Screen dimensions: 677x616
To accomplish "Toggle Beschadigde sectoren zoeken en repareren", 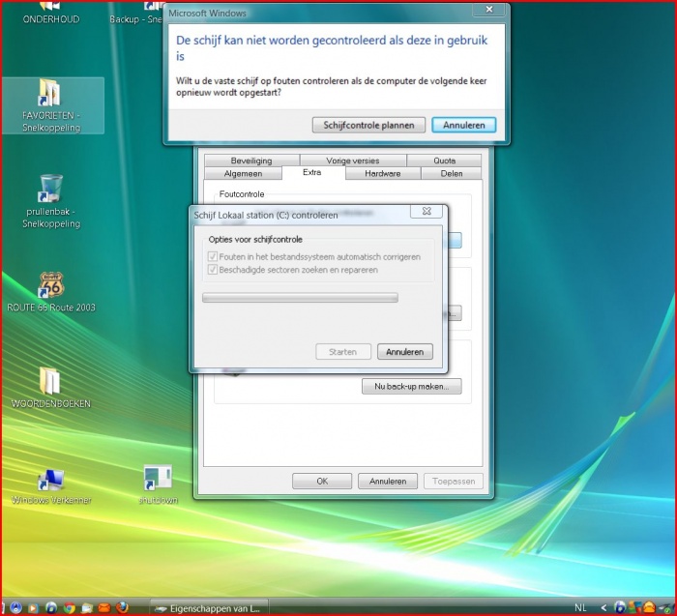I will [x=293, y=270].
